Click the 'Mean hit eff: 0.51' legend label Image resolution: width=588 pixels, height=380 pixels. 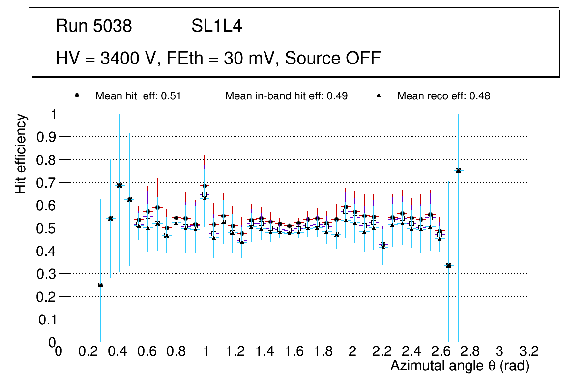(x=138, y=96)
